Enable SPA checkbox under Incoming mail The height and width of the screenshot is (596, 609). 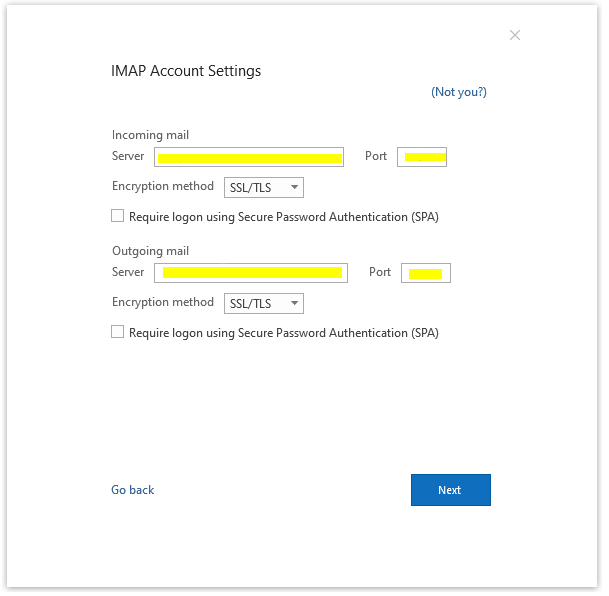(118, 216)
